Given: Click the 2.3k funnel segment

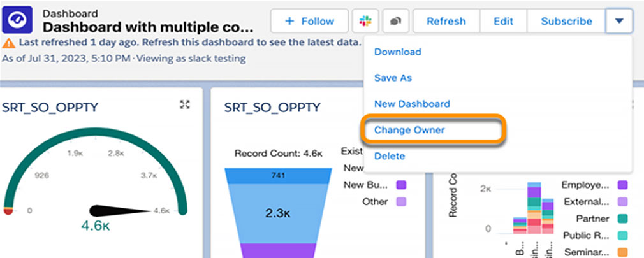Looking at the screenshot, I should 278,215.
